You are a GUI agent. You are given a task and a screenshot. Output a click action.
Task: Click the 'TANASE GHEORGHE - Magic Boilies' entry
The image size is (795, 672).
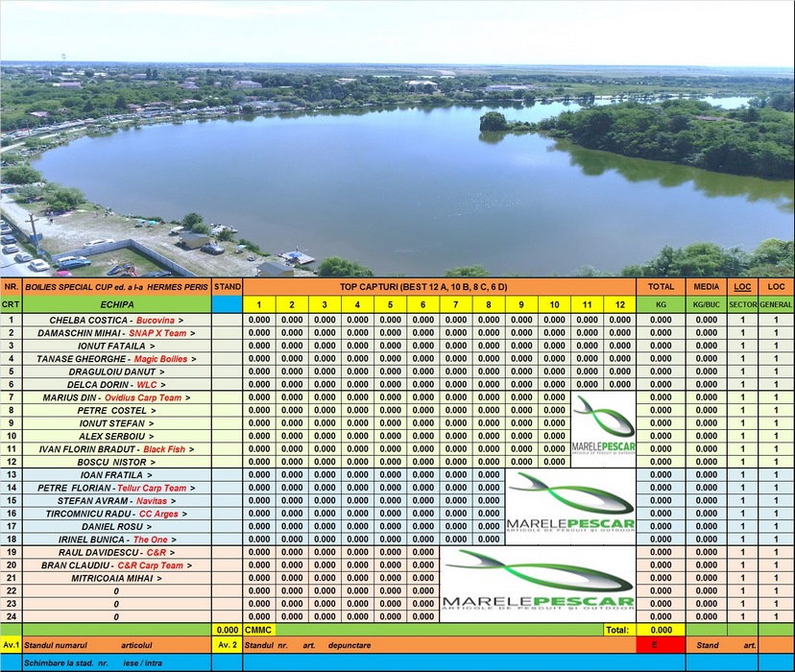click(116, 359)
